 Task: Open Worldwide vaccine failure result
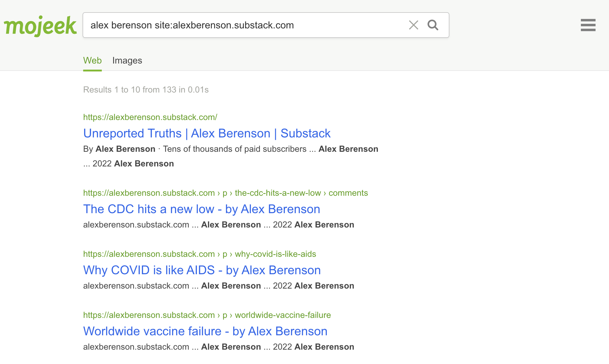click(x=205, y=331)
